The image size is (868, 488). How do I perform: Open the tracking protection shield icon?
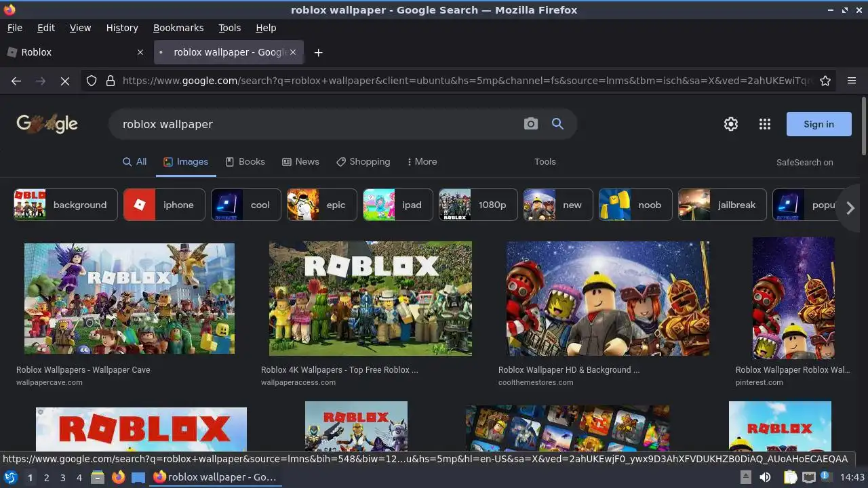click(92, 81)
